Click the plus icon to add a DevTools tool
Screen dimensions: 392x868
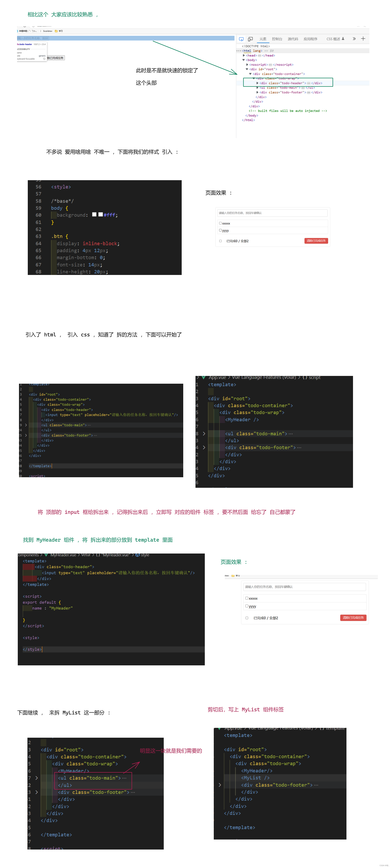(363, 39)
